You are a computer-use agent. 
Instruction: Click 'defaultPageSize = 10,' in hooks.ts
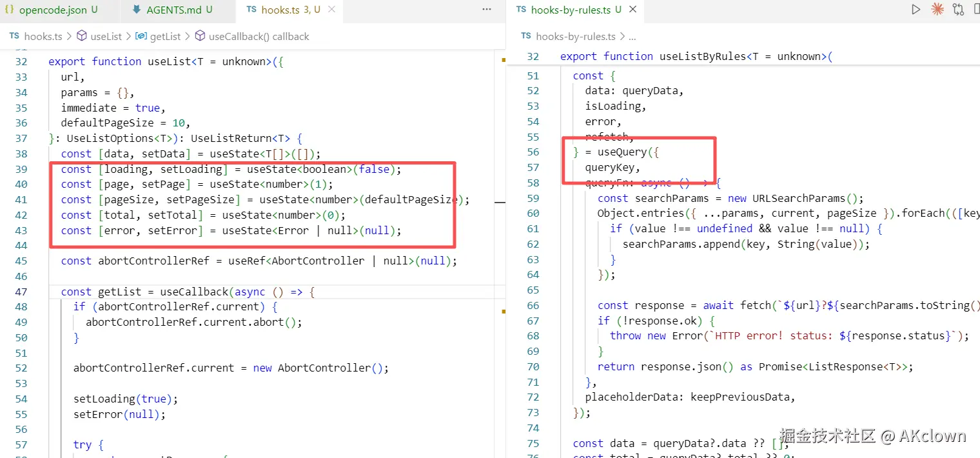pos(126,123)
